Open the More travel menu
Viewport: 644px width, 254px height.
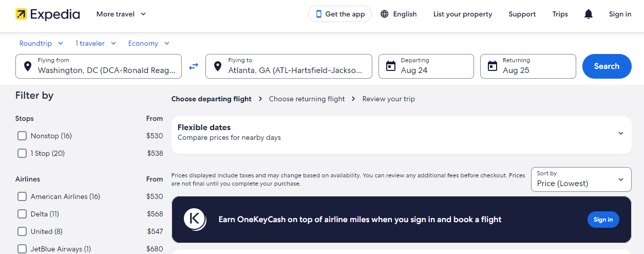coord(121,14)
